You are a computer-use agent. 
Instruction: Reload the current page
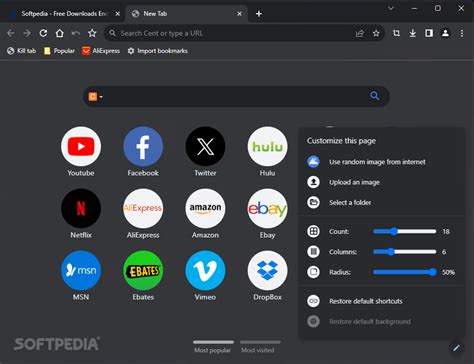43,33
